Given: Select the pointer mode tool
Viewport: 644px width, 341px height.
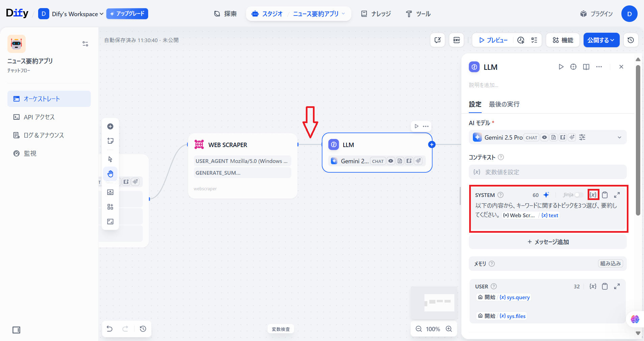Looking at the screenshot, I should [110, 159].
